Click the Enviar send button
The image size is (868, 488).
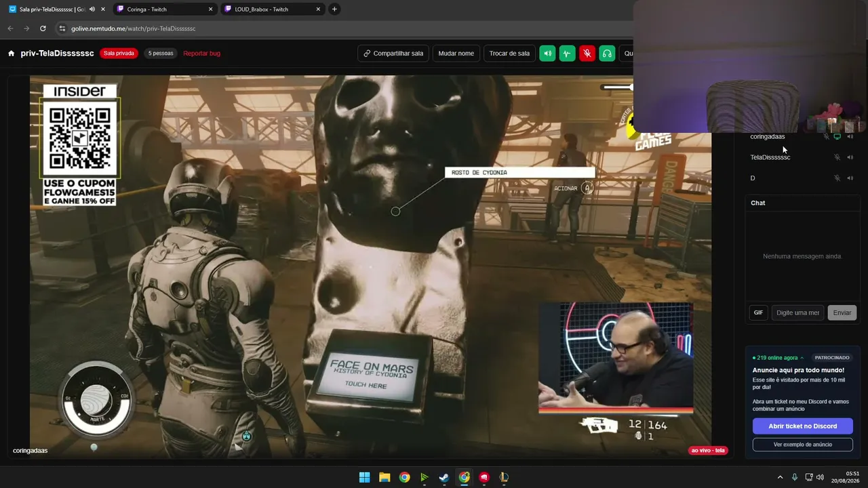[842, 312]
